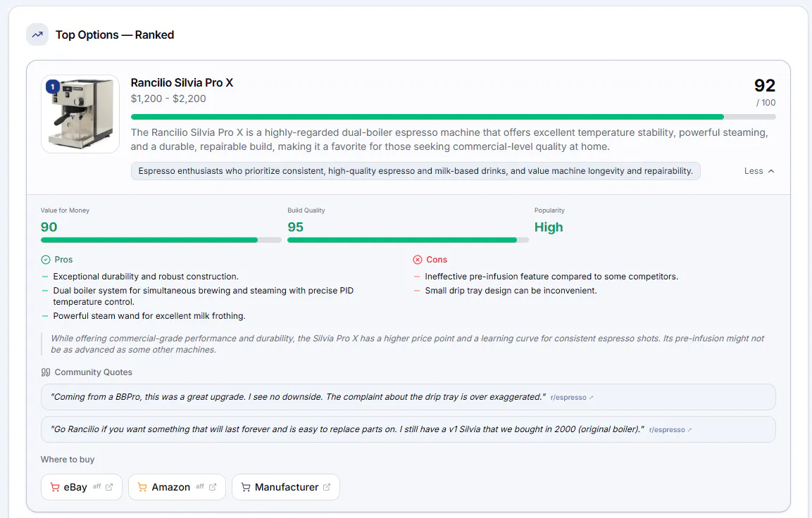Screen dimensions: 812x518
Task: Click the trending chart icon beside Top Options
Action: tap(37, 34)
